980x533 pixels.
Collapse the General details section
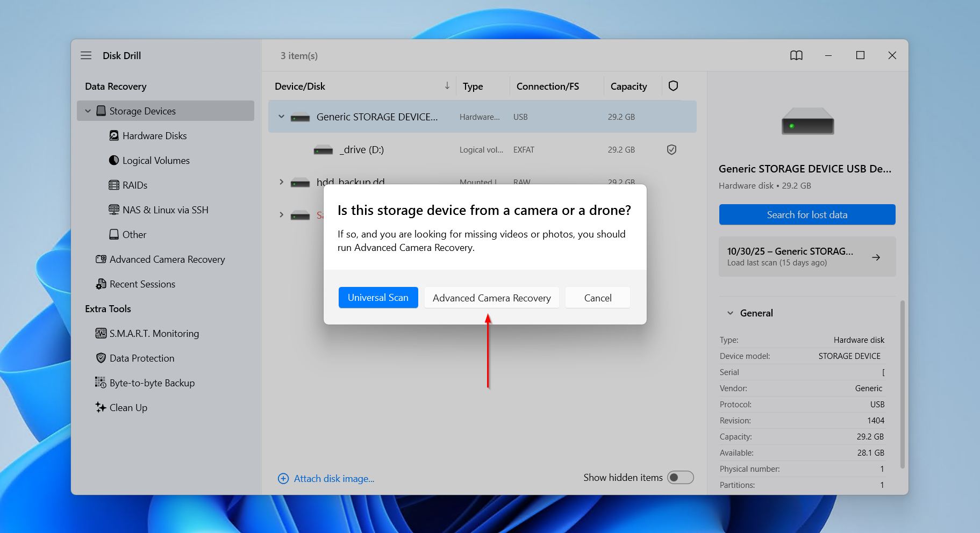[730, 313]
